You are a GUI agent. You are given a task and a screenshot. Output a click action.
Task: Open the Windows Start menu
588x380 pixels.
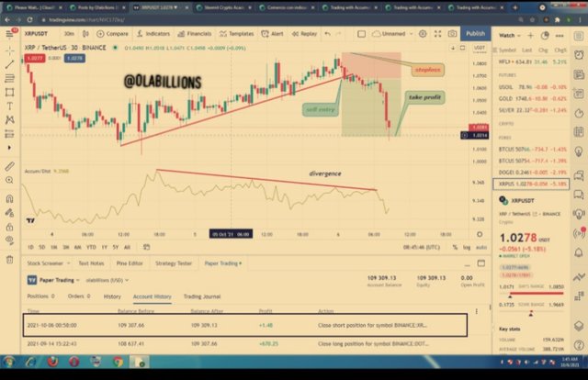[9, 362]
